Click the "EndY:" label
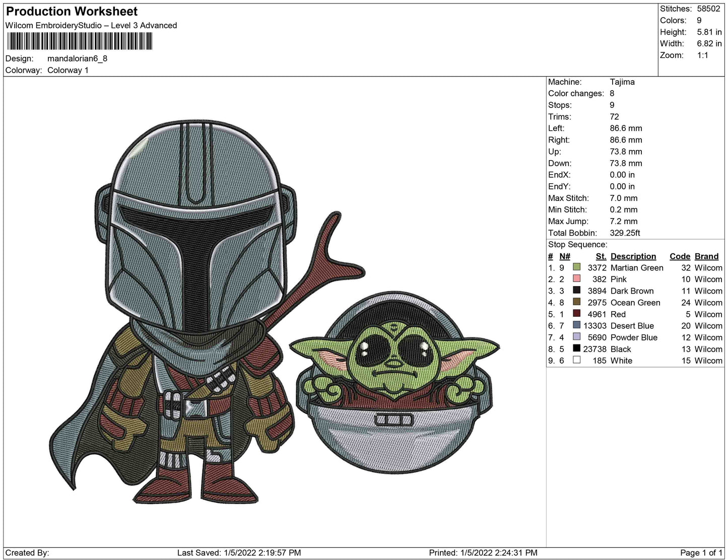Screen dimensions: 728x560 pyautogui.click(x=559, y=187)
